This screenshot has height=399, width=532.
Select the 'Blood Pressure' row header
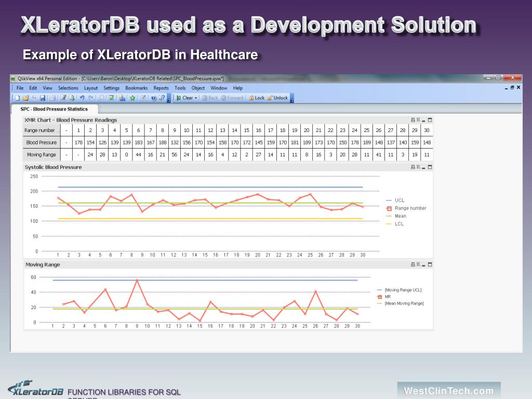tap(42, 142)
